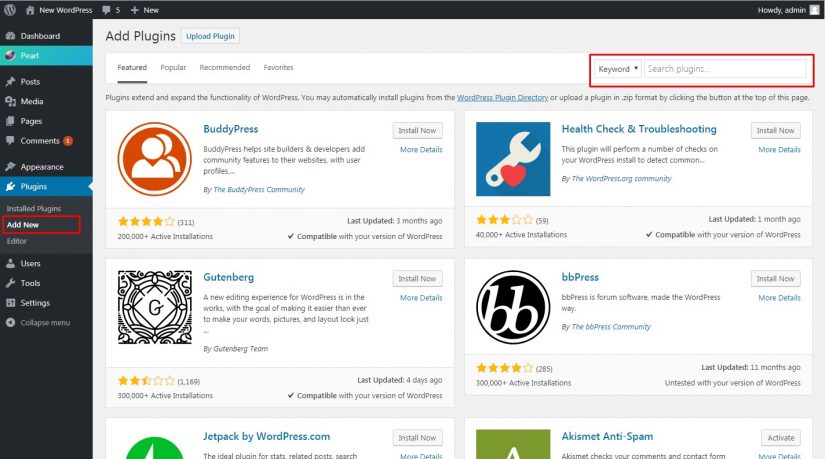825x459 pixels.
Task: Install Health Check & Troubleshooting plugin
Action: coord(776,131)
